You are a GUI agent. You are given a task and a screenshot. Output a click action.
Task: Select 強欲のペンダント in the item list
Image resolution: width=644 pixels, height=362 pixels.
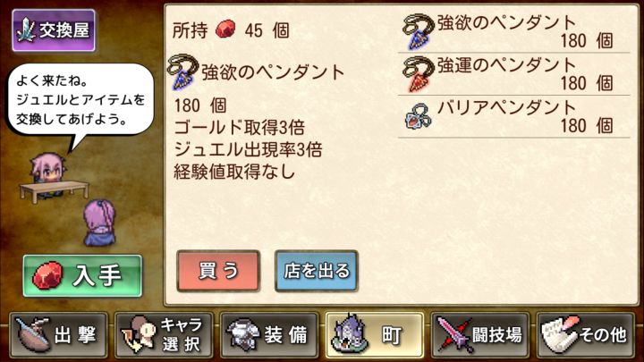point(513,31)
